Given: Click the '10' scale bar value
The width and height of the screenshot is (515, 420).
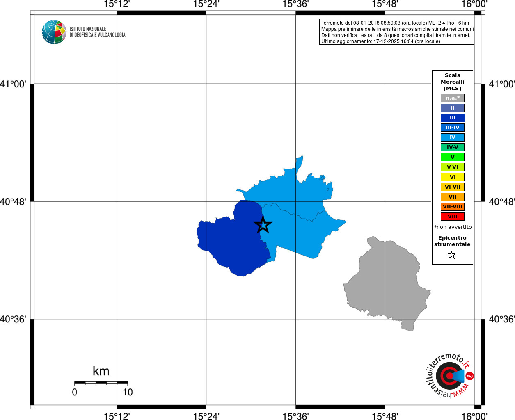Looking at the screenshot, I should pyautogui.click(x=128, y=392).
